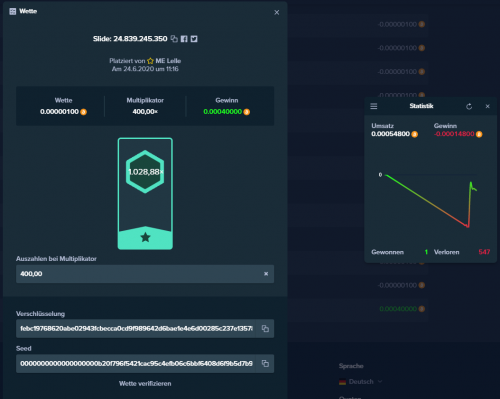Image resolution: width=500 pixels, height=399 pixels.
Task: Click the German flag icon by Deutsch
Action: pyautogui.click(x=342, y=382)
